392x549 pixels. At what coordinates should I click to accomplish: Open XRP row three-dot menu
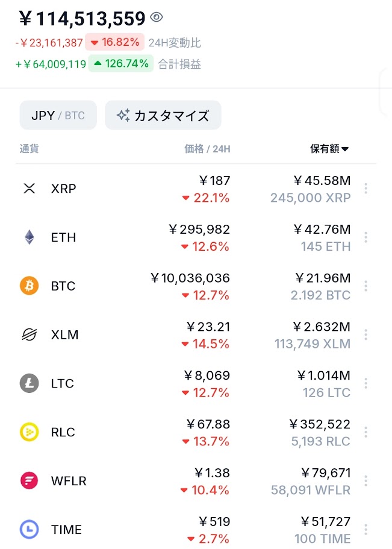click(366, 189)
